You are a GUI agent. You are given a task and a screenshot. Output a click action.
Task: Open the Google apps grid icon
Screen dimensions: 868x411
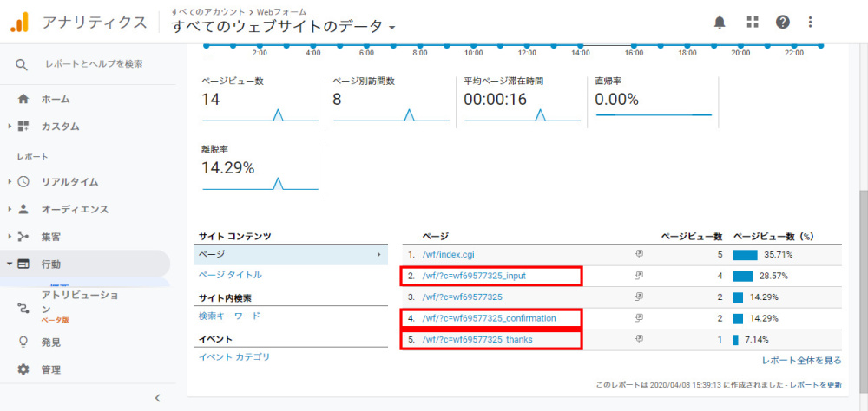tap(753, 22)
